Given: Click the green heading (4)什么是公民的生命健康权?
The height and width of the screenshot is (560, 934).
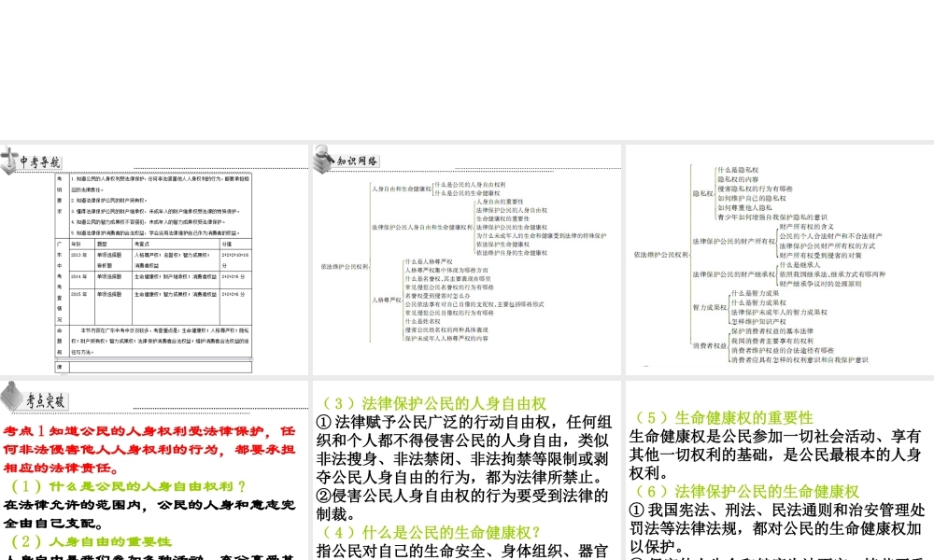Looking at the screenshot, I should tap(432, 532).
